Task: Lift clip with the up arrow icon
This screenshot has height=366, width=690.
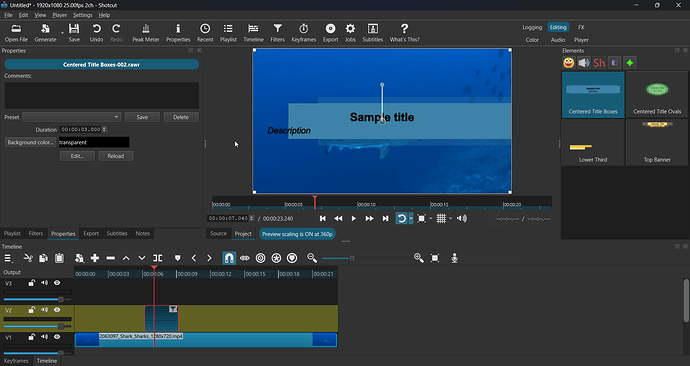Action: (126, 258)
